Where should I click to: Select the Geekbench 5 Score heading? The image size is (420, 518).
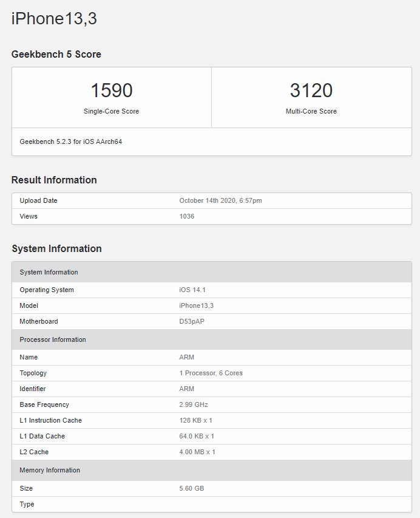coord(56,54)
